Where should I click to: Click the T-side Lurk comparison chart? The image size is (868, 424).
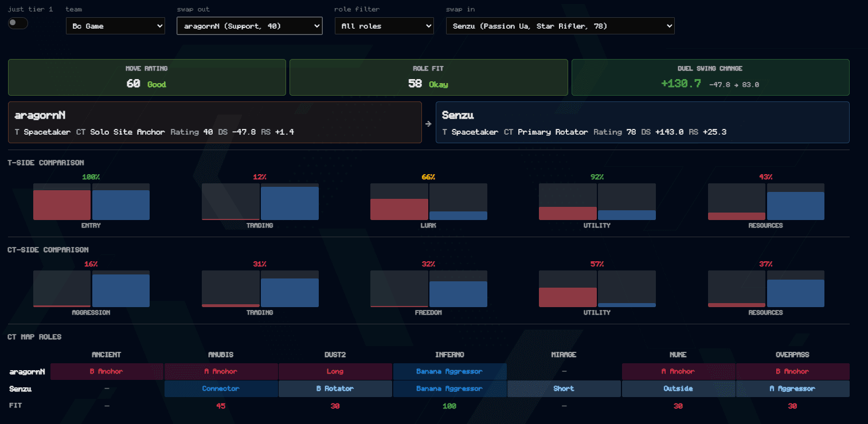pos(428,202)
